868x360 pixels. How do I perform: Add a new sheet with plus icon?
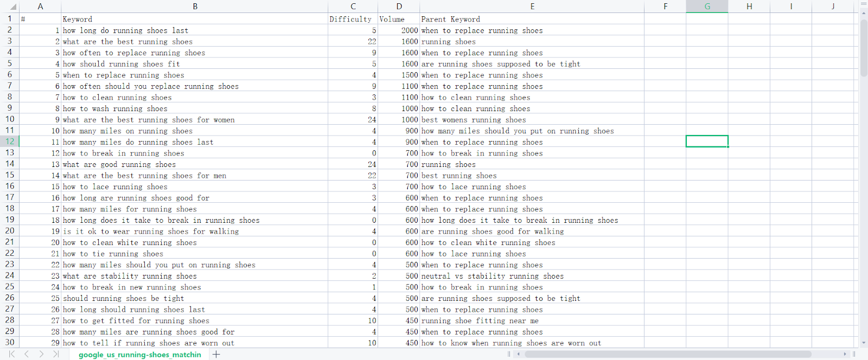coord(216,354)
